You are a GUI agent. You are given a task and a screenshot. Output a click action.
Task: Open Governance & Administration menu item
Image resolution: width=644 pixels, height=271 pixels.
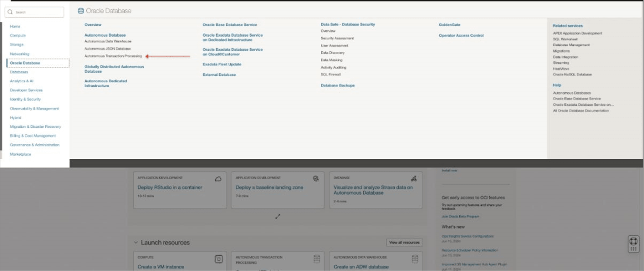click(35, 145)
